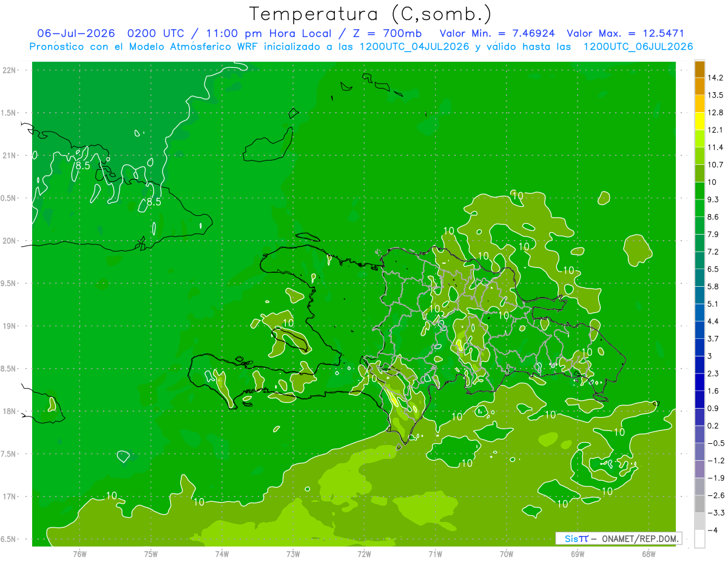The image size is (728, 562).
Task: Click the '70W' longitude axis label
Action: pyautogui.click(x=507, y=554)
